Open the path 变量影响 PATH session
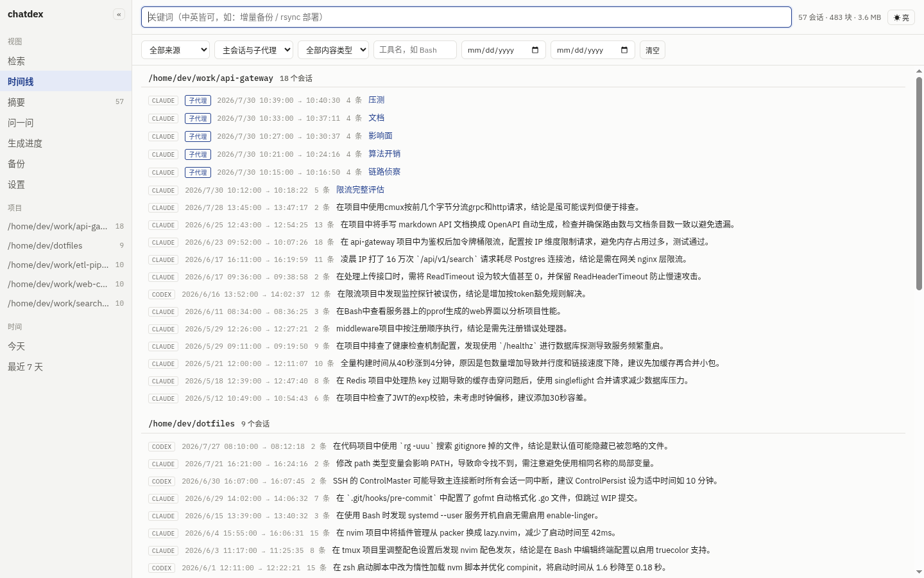The image size is (924, 578). tap(523, 464)
